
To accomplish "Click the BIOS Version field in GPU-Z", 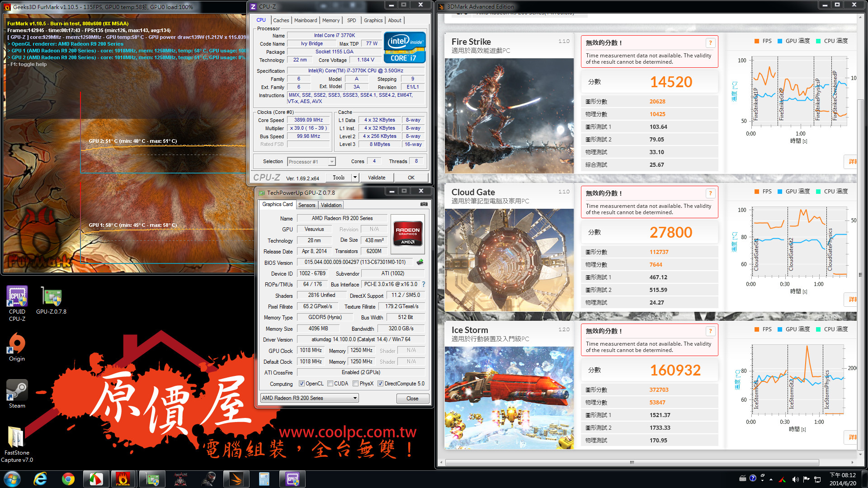I will (355, 262).
